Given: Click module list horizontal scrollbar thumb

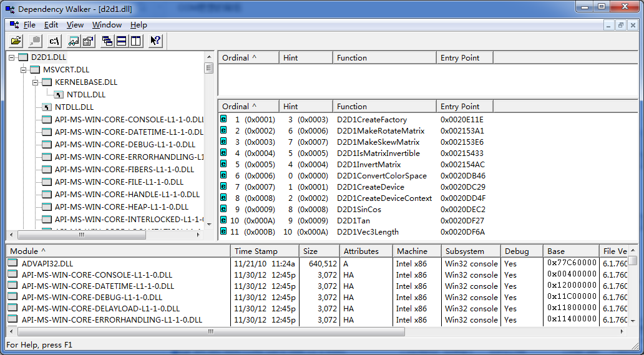Looking at the screenshot, I should [x=211, y=331].
